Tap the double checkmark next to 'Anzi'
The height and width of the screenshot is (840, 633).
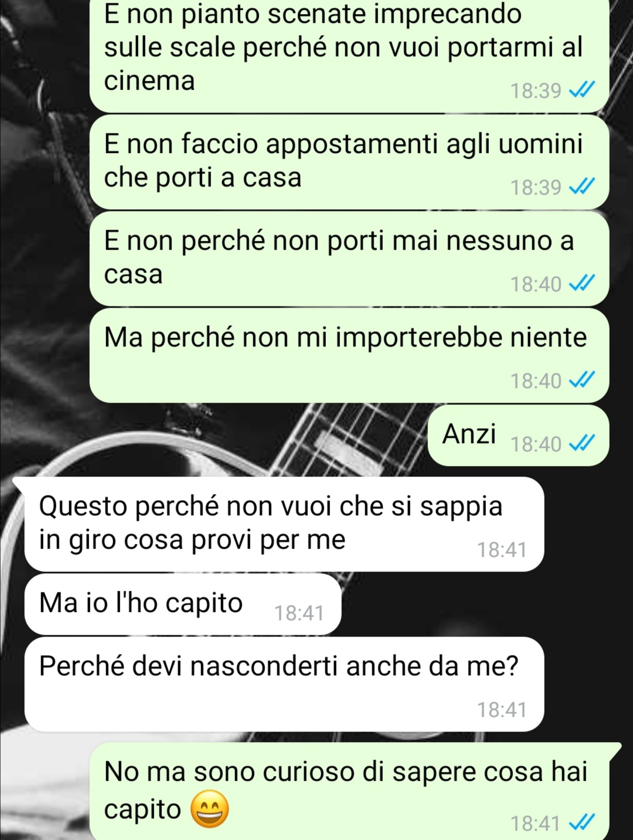582,444
